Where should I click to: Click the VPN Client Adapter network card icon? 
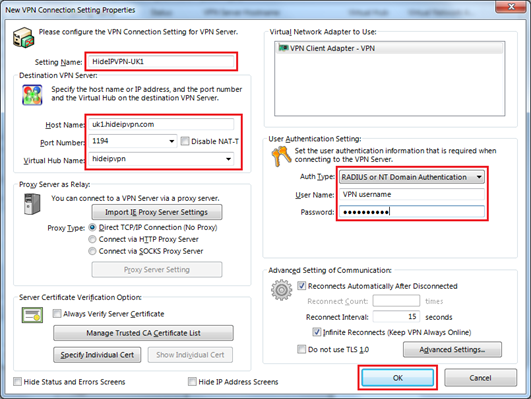tap(283, 48)
